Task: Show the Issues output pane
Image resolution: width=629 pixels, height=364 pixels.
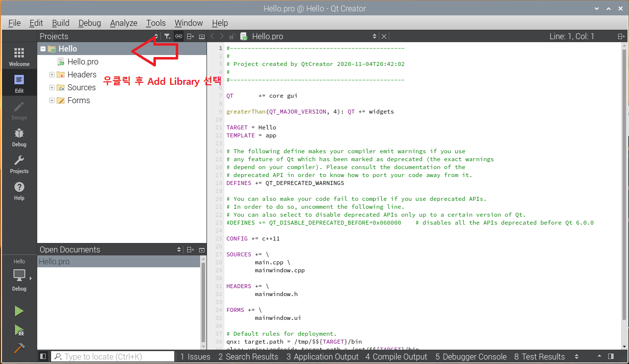Action: click(195, 357)
